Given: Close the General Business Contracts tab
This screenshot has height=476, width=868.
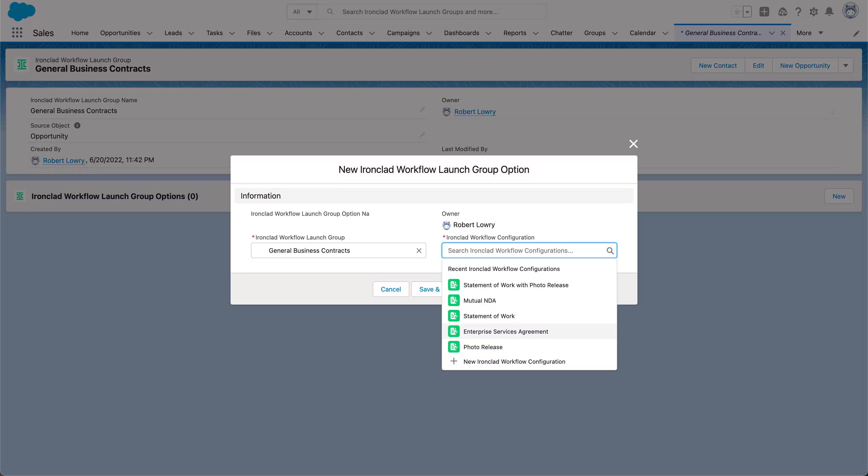Looking at the screenshot, I should [x=783, y=33].
